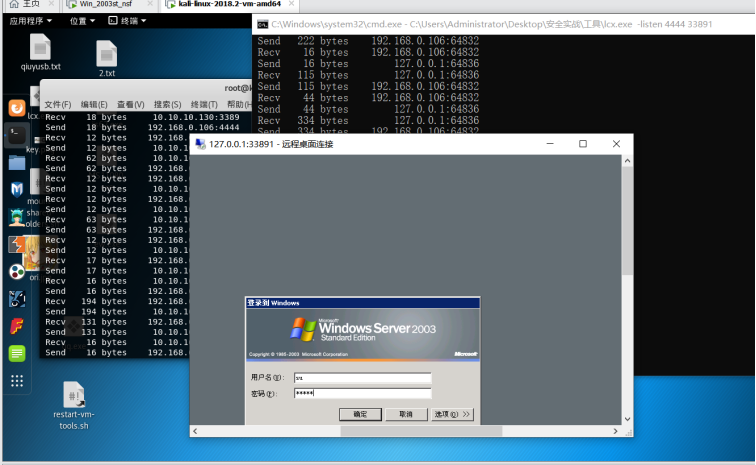Open the Files folder icon in the dock
The width and height of the screenshot is (756, 465).
(17, 163)
